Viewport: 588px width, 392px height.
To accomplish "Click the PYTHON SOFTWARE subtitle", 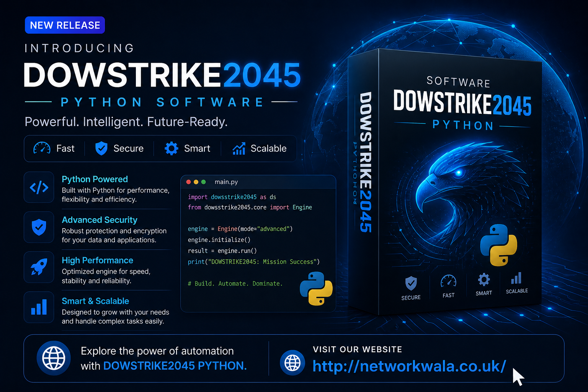I will point(162,102).
